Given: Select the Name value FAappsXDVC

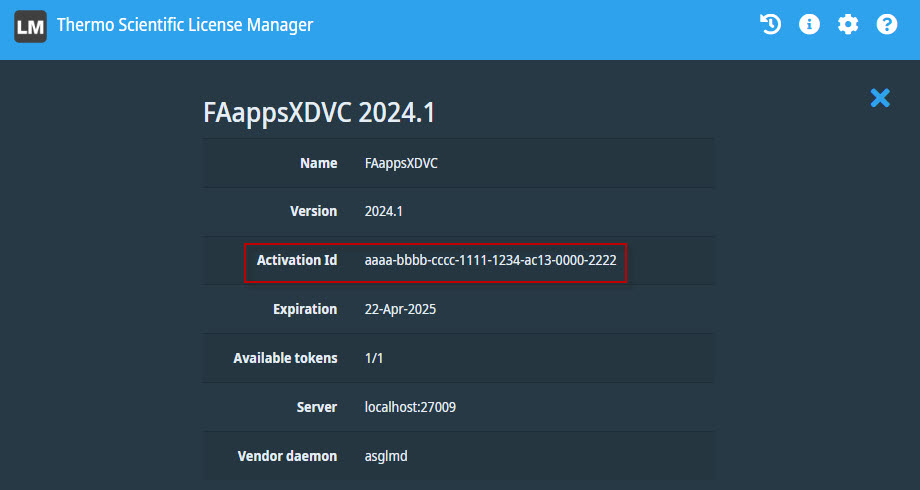Looking at the screenshot, I should coord(401,163).
